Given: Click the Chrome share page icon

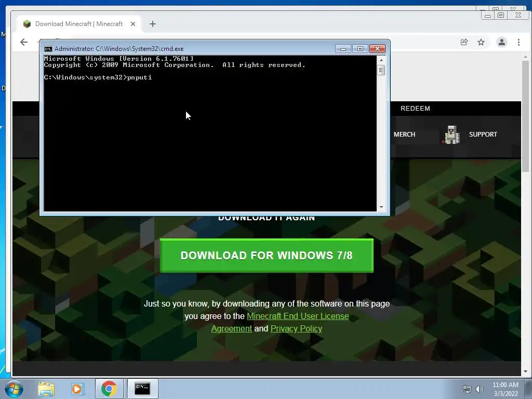Looking at the screenshot, I should pos(464,42).
